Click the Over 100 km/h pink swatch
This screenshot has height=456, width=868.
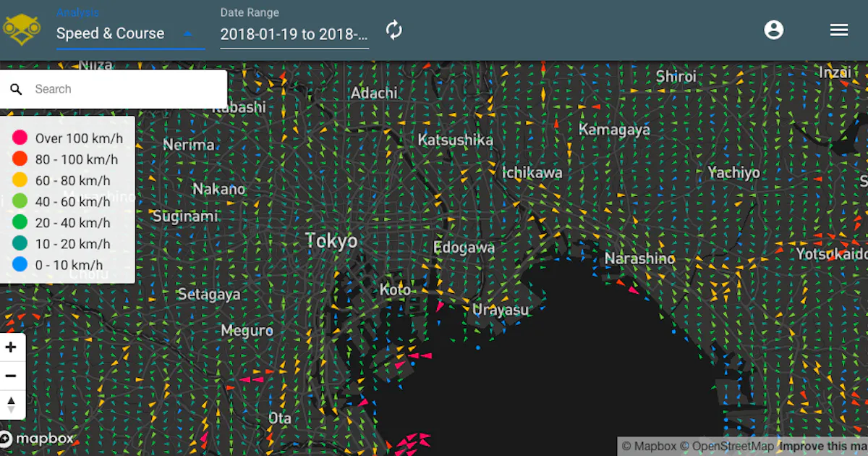[20, 138]
